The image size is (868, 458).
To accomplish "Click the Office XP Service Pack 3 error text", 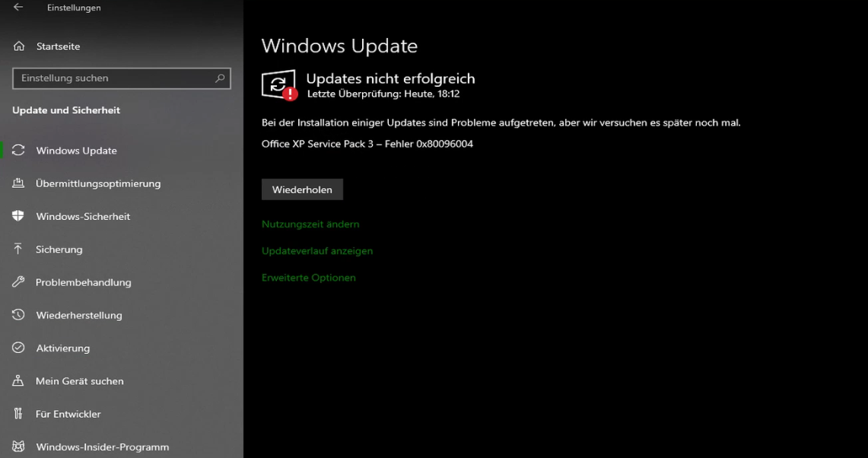I will click(x=367, y=144).
